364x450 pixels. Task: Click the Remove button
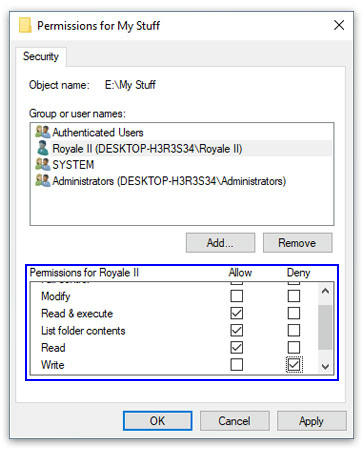(x=297, y=243)
